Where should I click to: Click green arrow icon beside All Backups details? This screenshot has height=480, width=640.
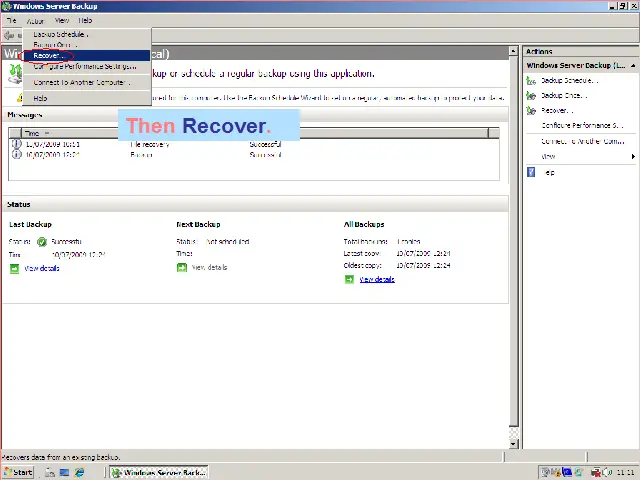(x=349, y=280)
